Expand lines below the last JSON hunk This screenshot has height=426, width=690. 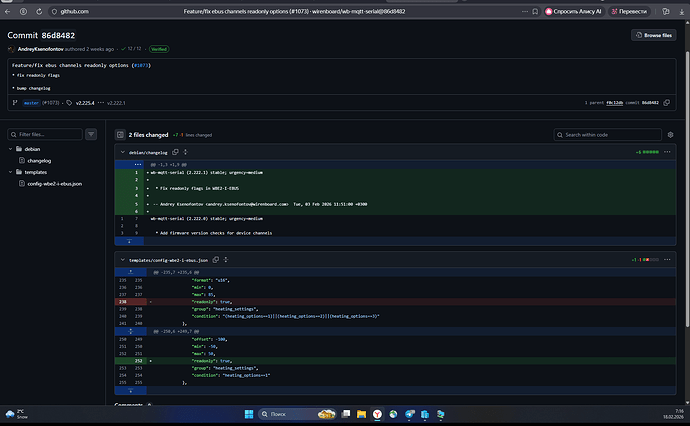pos(130,390)
